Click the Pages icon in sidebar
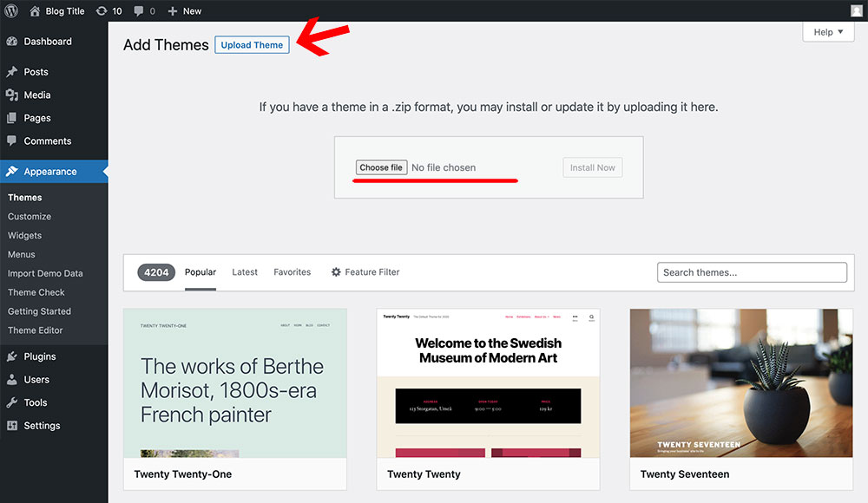Screen dimensions: 868x503 click(11, 118)
